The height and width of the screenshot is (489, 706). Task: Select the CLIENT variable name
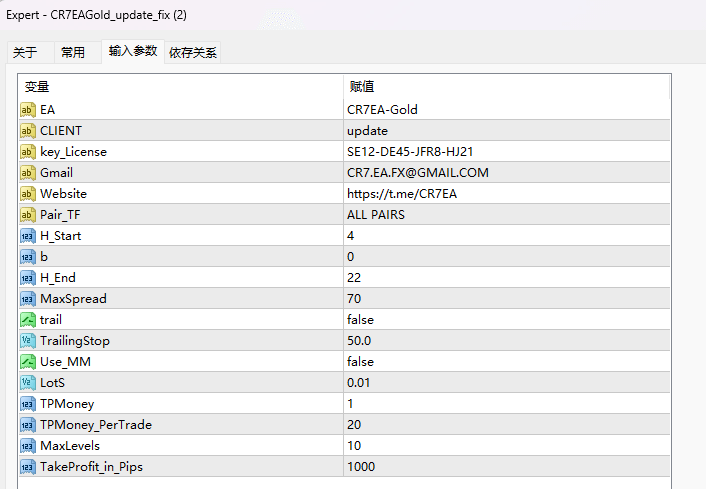61,131
